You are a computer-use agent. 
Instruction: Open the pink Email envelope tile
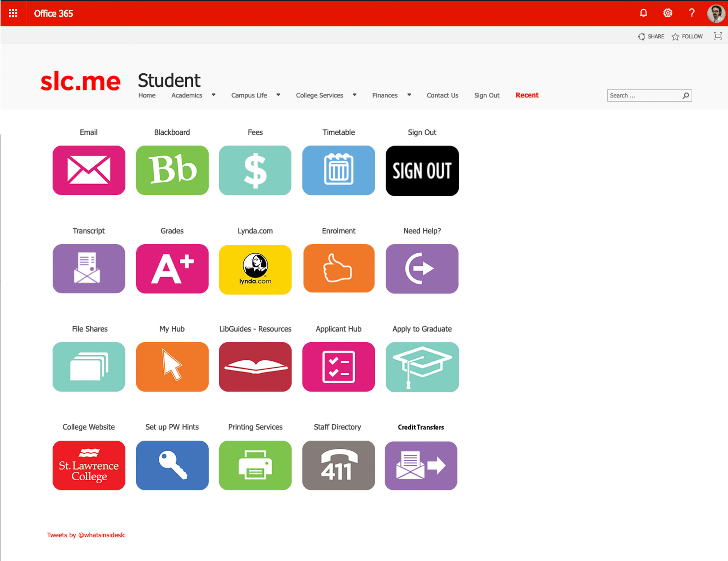pyautogui.click(x=89, y=170)
